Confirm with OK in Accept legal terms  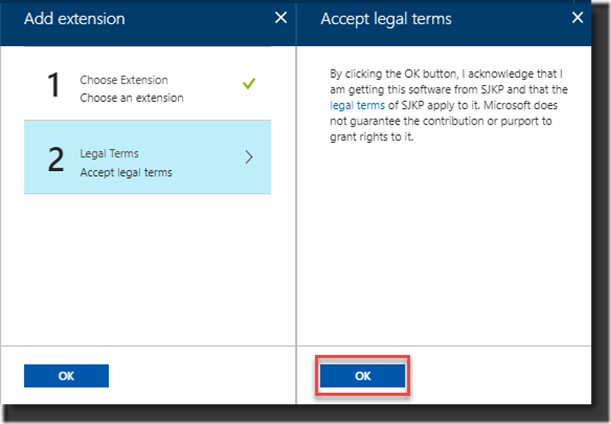point(362,376)
